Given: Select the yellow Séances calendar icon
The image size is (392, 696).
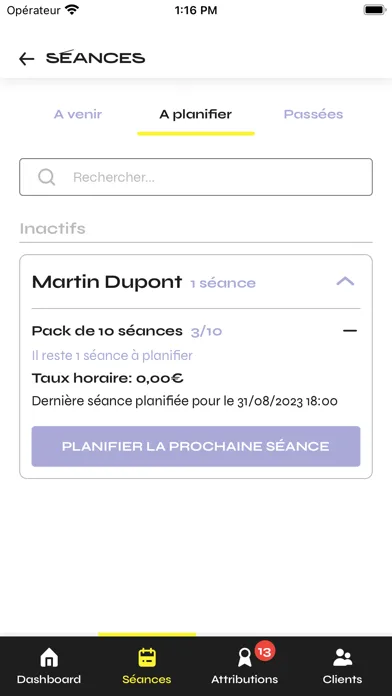Looking at the screenshot, I should [147, 658].
